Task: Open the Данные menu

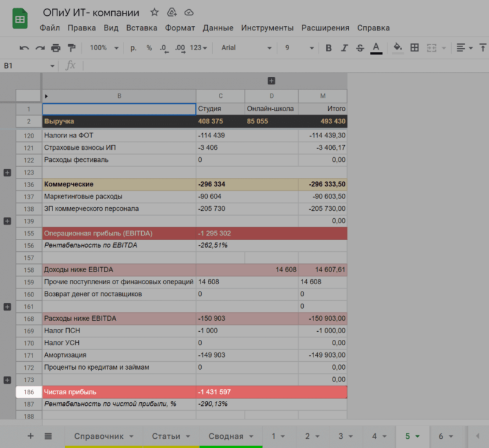Action: (218, 28)
